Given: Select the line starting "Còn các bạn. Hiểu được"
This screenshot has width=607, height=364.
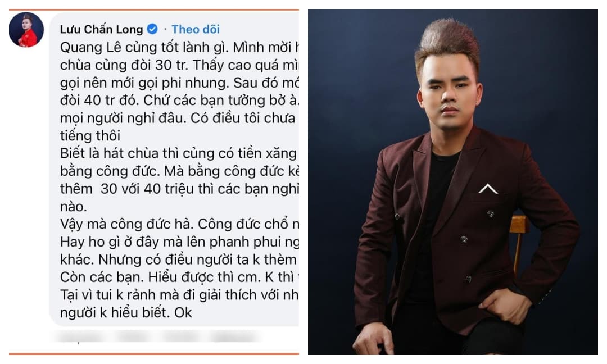Looking at the screenshot, I should click(179, 277).
